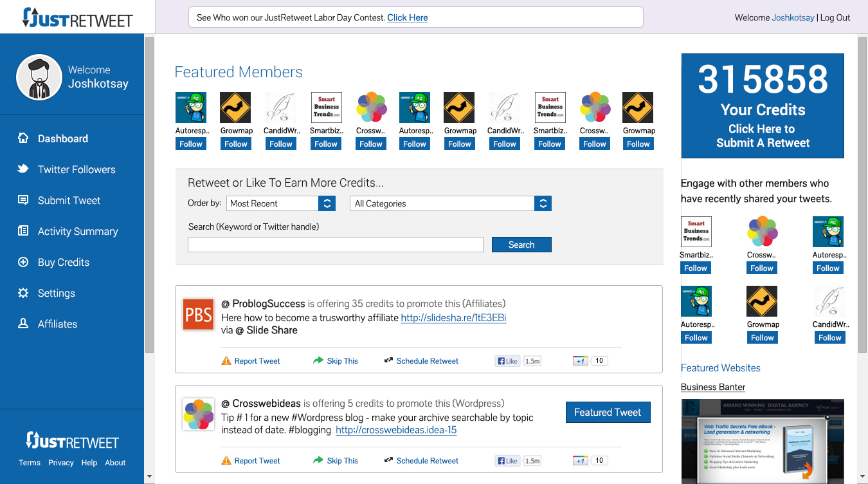Image resolution: width=868 pixels, height=484 pixels.
Task: Open the Business Banter link
Action: 713,387
